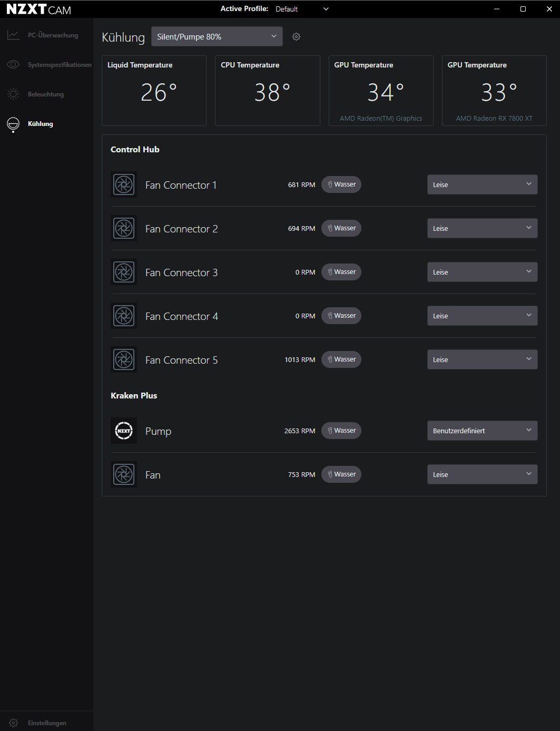
Task: Click the Liquid Temperature card
Action: [154, 91]
